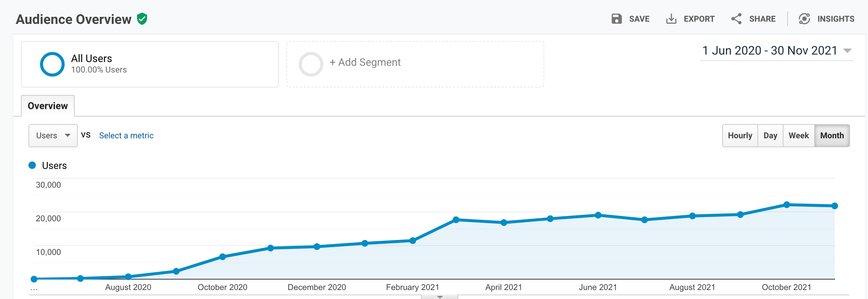Click the August 2020 data point
Viewport: 868px width, 299px height.
point(128,277)
